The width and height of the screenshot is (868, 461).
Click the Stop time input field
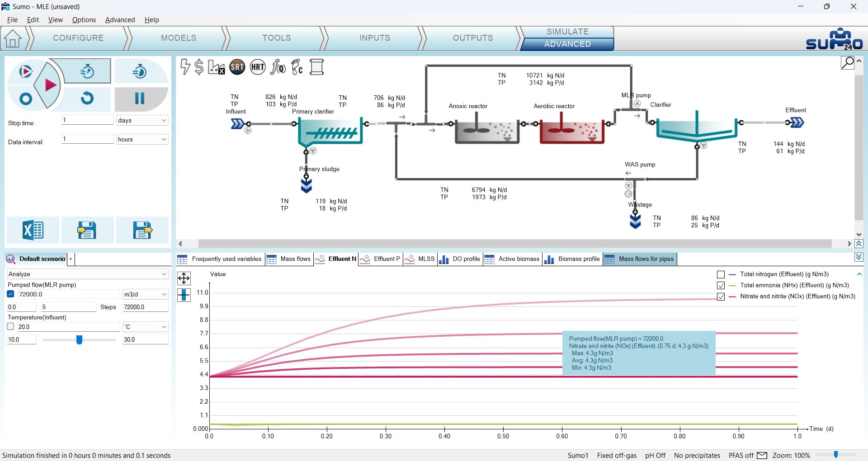(87, 120)
